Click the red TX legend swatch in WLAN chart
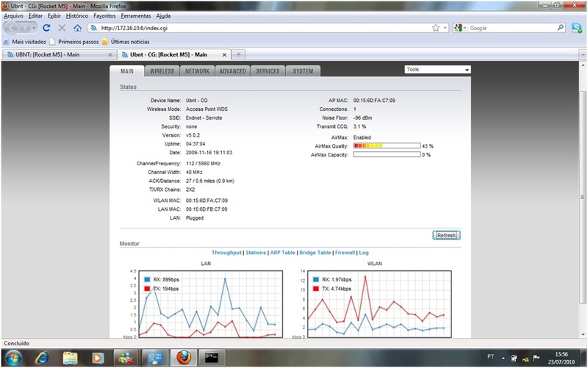The height and width of the screenshot is (368, 588). (316, 289)
